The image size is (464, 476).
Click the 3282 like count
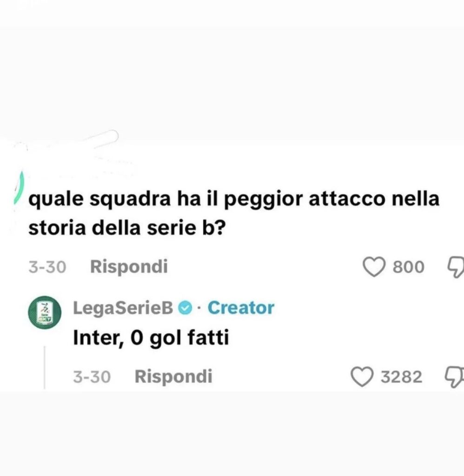tap(401, 377)
